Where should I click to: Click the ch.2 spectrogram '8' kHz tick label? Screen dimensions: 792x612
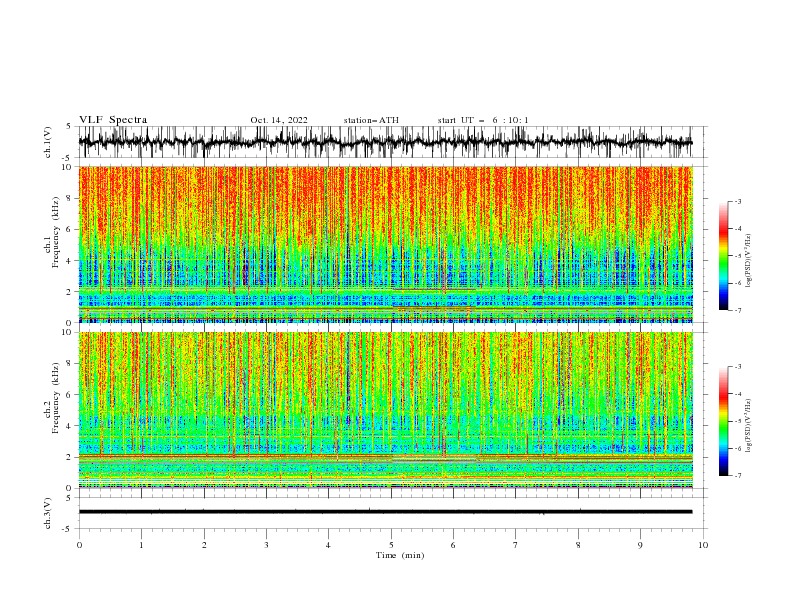coord(69,364)
